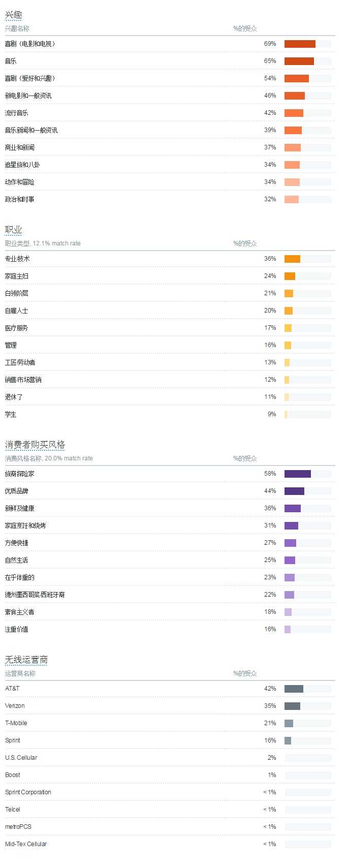Viewport: 347px width, 868px height.
Task: Click the AT&T 42% gray bar
Action: [x=294, y=689]
